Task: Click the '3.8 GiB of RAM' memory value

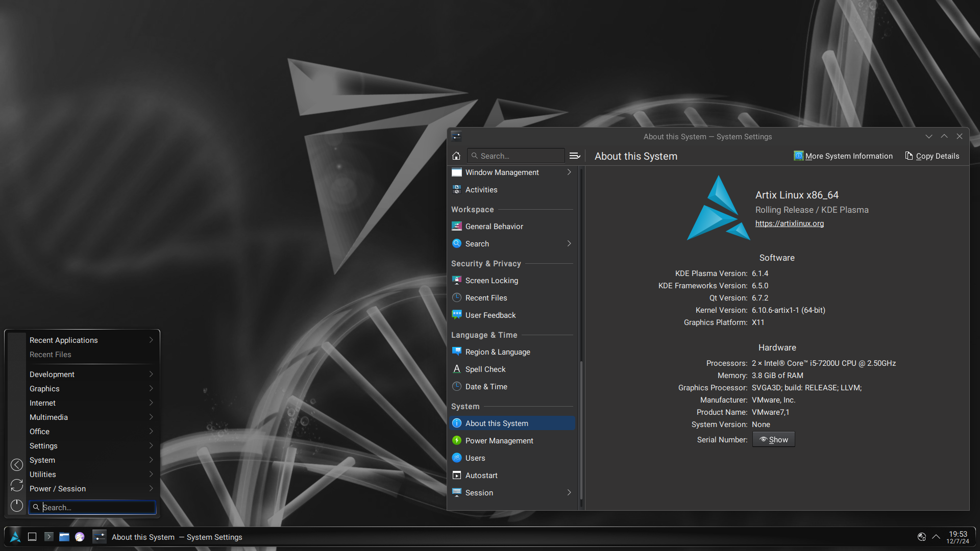Action: (x=777, y=375)
